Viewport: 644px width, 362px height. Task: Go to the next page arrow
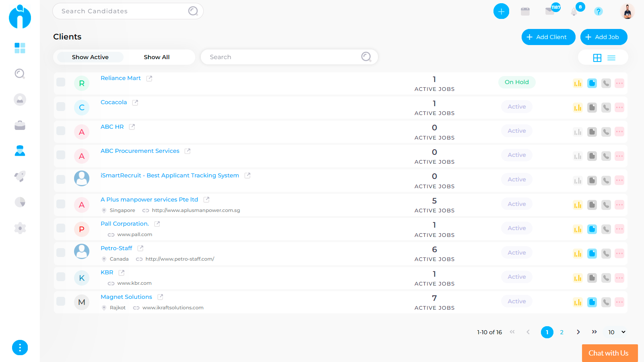coord(578,332)
